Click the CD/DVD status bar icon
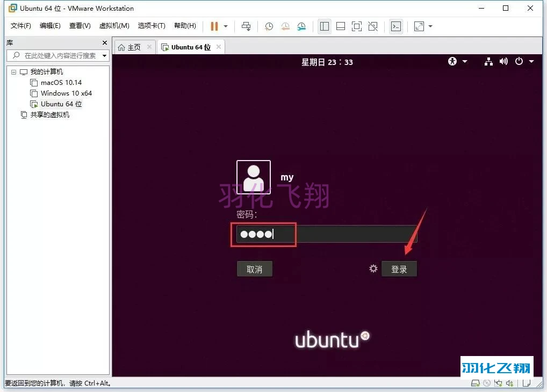The width and height of the screenshot is (547, 392). coord(487,383)
